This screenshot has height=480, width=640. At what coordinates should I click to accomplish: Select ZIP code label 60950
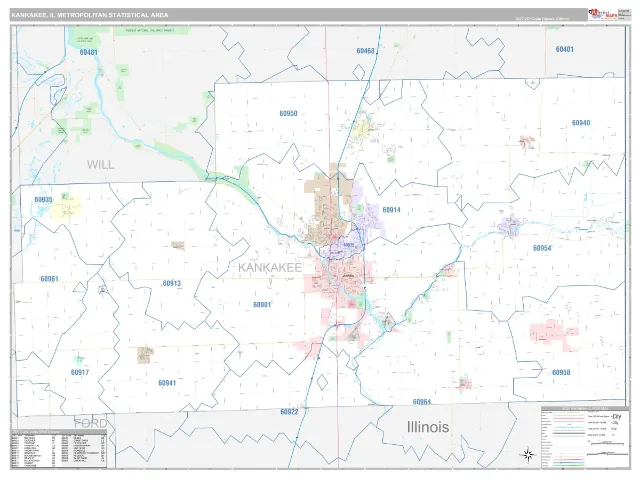(288, 113)
